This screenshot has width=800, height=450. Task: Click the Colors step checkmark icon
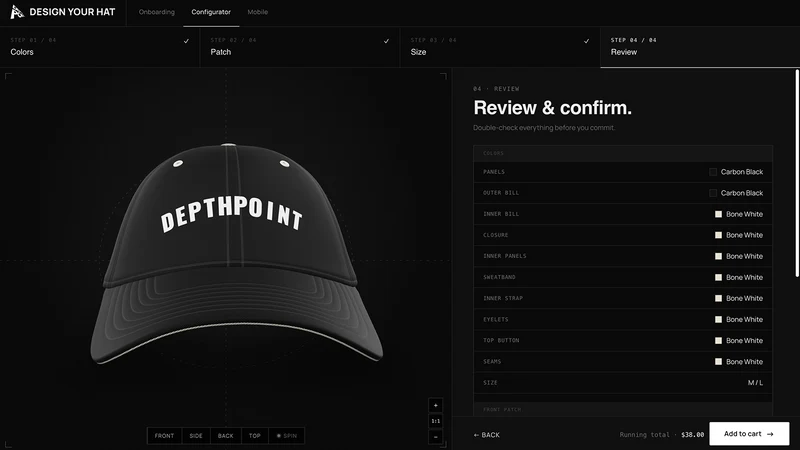pos(186,41)
